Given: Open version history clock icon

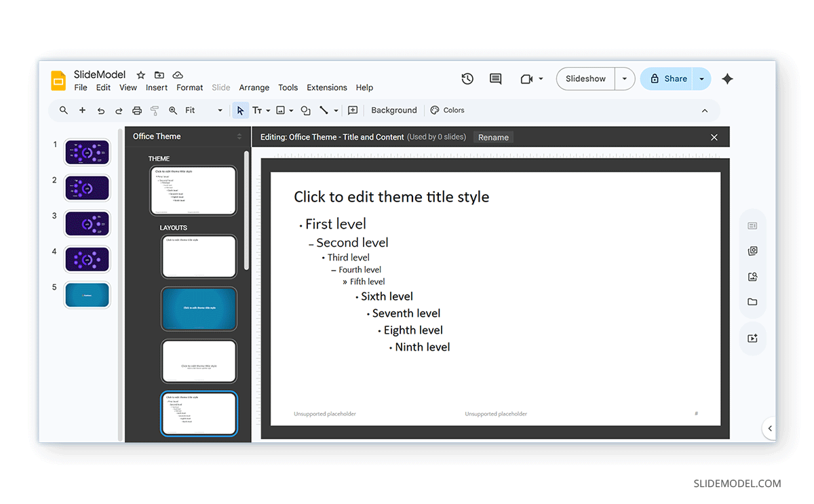Looking at the screenshot, I should tap(467, 79).
